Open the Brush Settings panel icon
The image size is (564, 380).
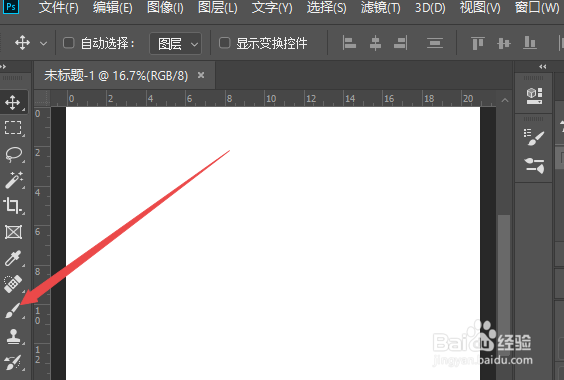[534, 137]
